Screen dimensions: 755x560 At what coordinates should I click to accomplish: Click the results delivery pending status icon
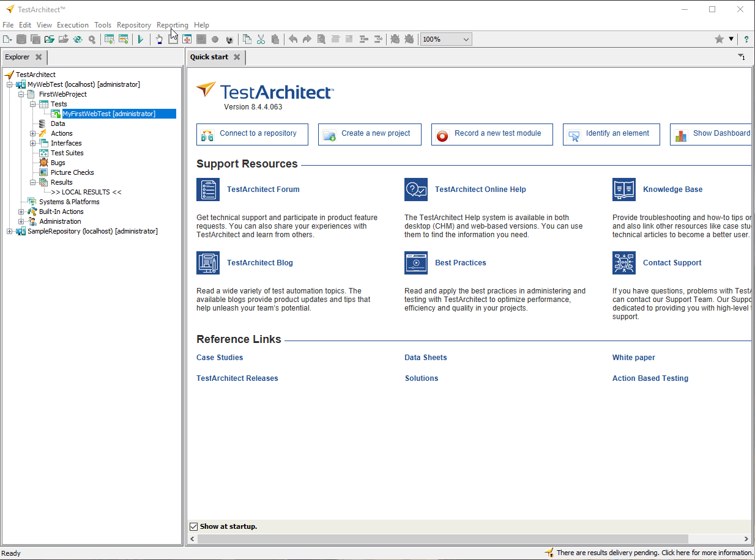(x=549, y=553)
